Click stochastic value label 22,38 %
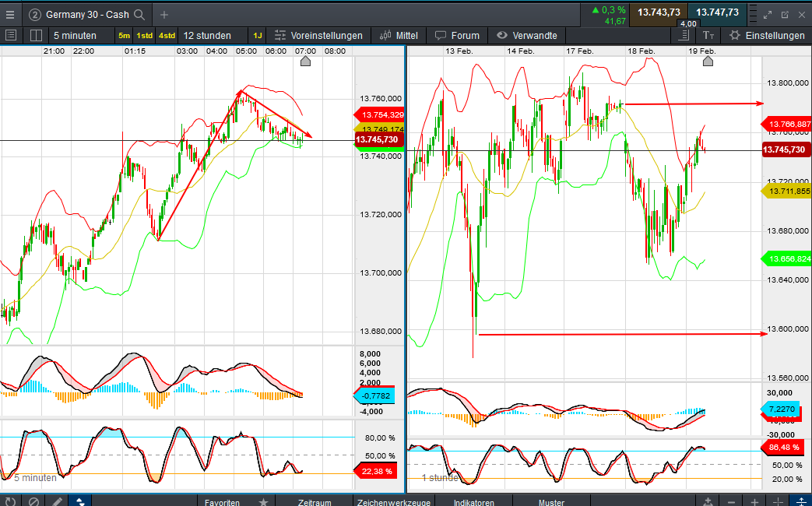The height and width of the screenshot is (506, 812). coord(375,471)
